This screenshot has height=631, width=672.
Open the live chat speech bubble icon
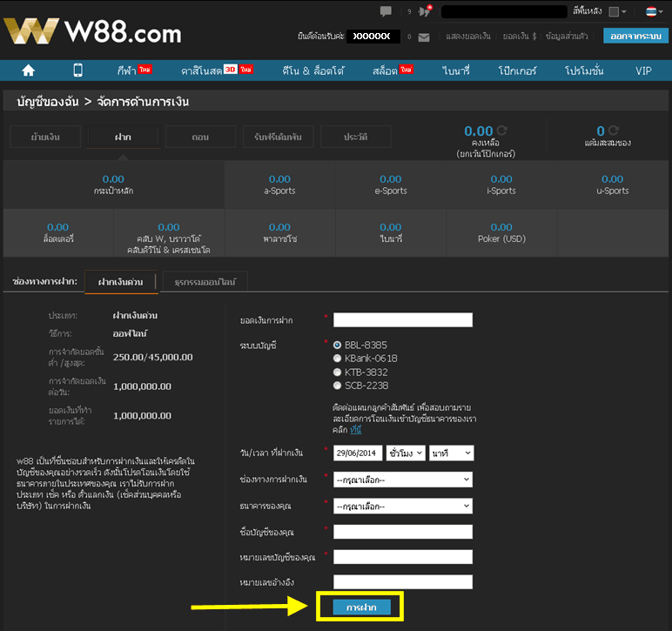click(386, 11)
